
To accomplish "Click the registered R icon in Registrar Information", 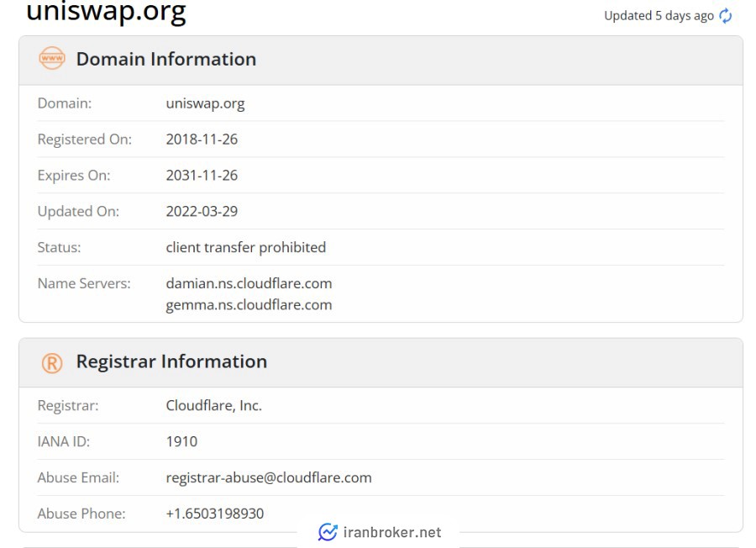I will [x=52, y=363].
